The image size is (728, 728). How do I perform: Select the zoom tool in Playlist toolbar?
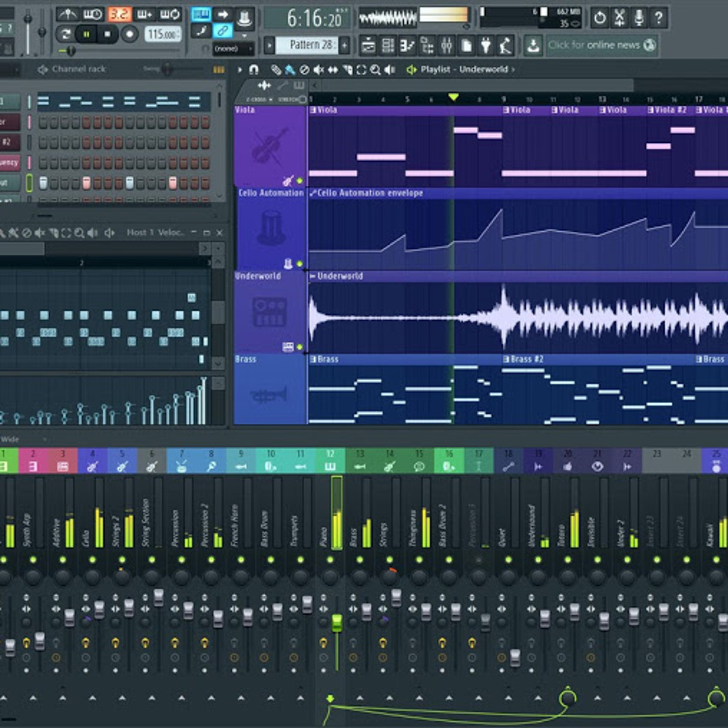tap(375, 69)
